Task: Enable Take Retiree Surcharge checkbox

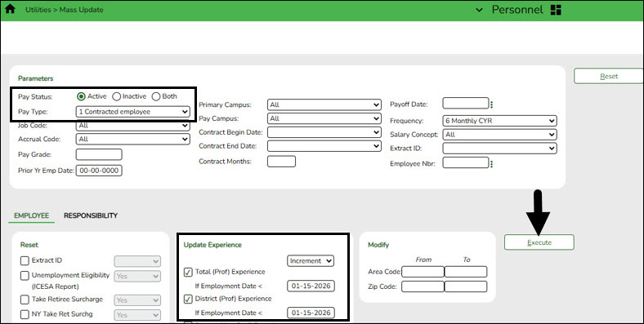Action: click(x=25, y=300)
